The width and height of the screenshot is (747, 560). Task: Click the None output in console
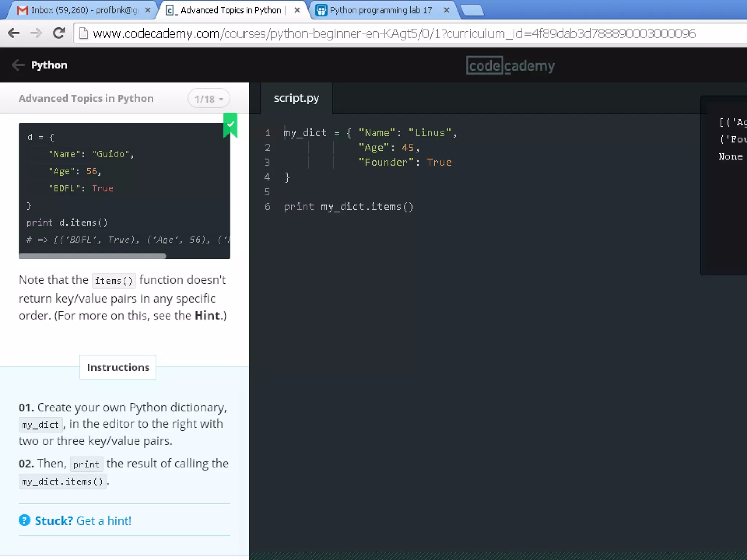(731, 156)
